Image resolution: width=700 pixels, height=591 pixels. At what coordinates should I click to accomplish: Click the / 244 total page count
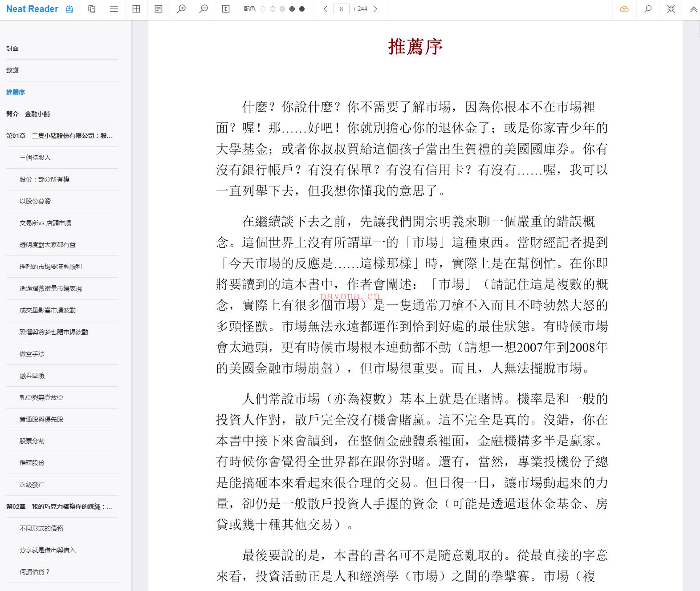click(x=360, y=9)
